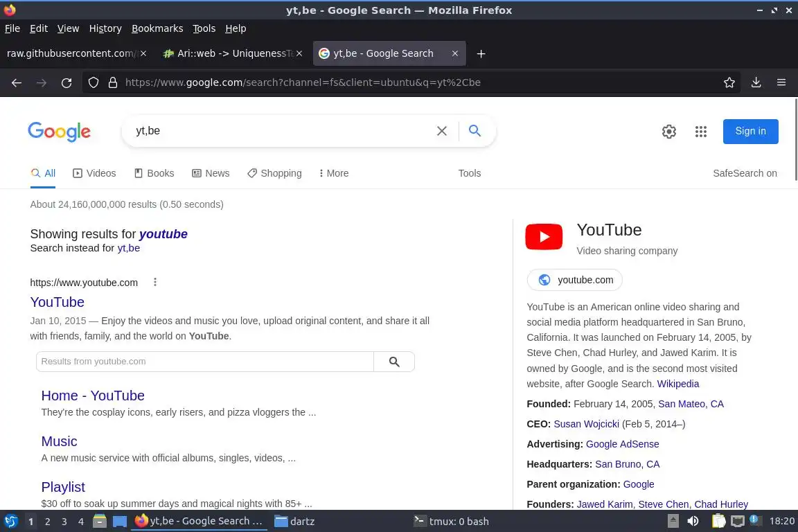Open the History menu

coord(105,28)
